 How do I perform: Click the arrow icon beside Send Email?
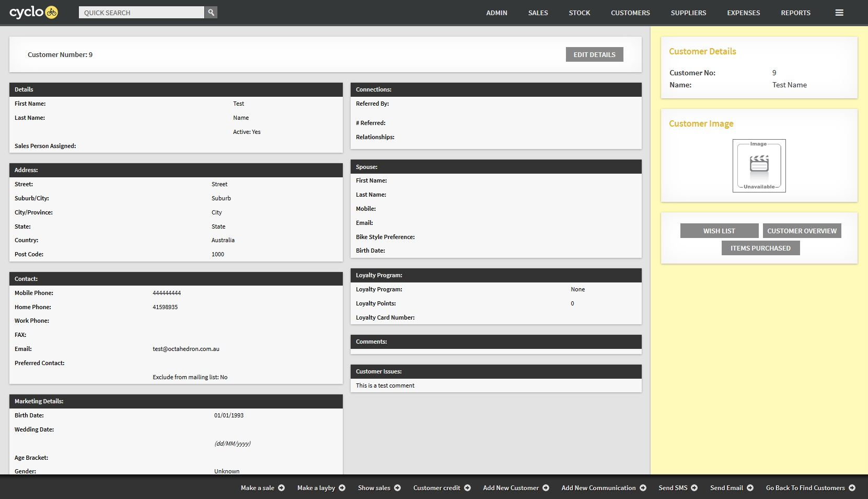tap(750, 488)
